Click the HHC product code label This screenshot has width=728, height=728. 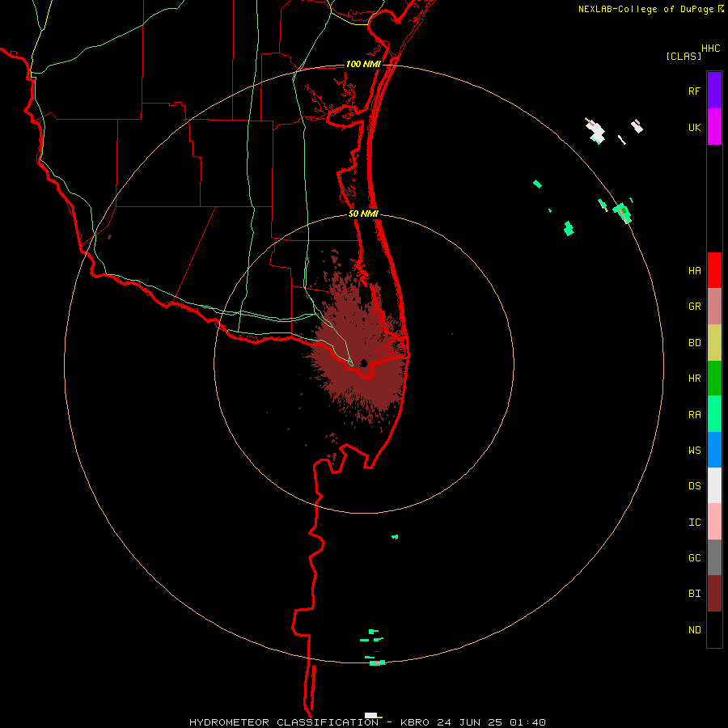[x=710, y=49]
